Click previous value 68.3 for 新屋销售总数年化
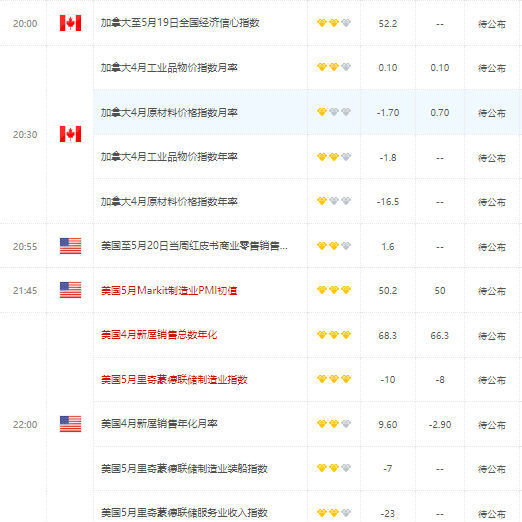This screenshot has height=522, width=522. (388, 335)
